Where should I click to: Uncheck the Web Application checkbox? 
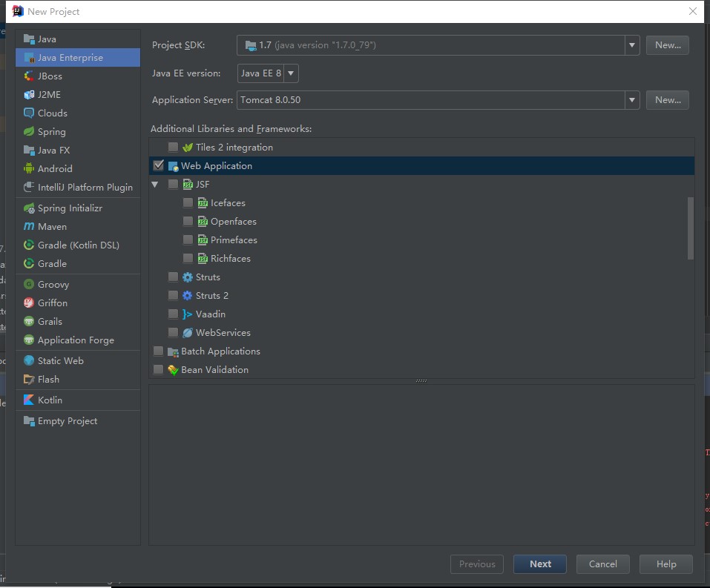tap(158, 165)
